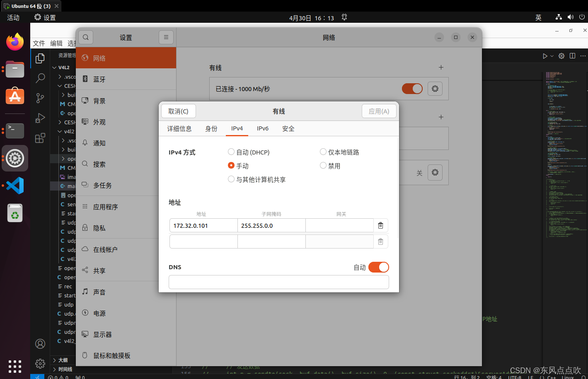Viewport: 588px width, 379px height.
Task: Select the 仅本地链路 IPv4 method
Action: tap(323, 152)
